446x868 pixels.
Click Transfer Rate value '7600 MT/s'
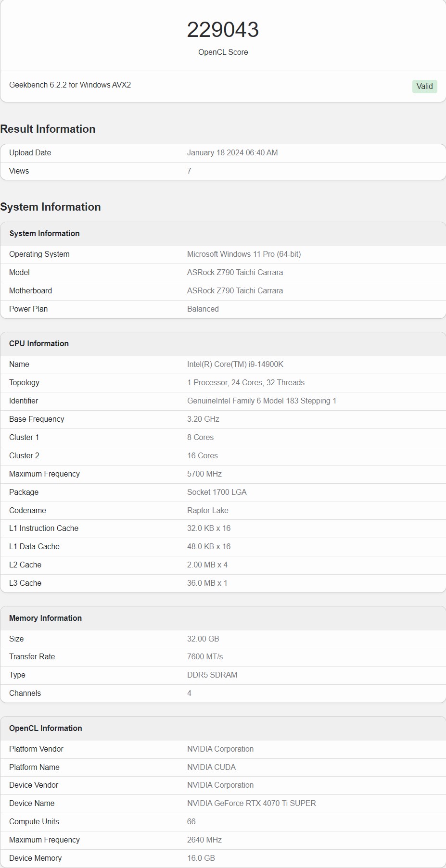tap(205, 656)
